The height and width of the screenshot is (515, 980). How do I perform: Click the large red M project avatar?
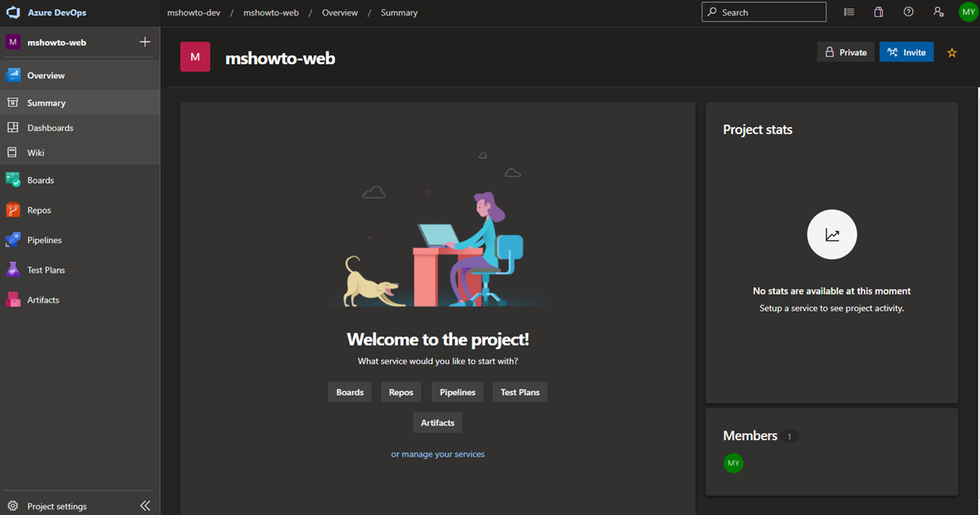pos(195,57)
